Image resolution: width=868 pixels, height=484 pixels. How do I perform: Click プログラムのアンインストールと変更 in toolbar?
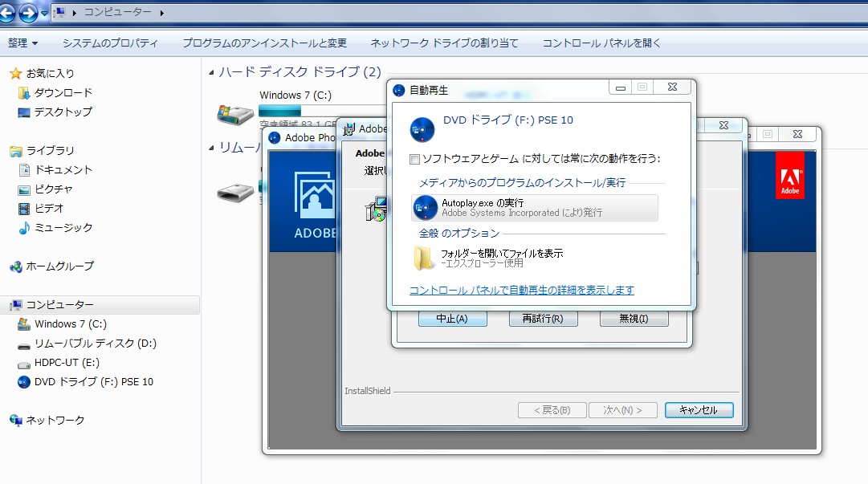[265, 43]
